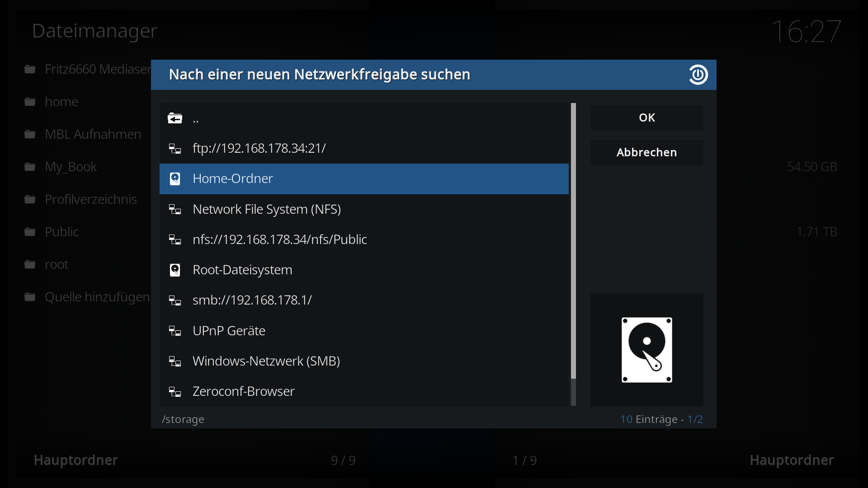The image size is (868, 488).
Task: Click folder icon next to MBL Aufnahmen
Action: pyautogui.click(x=30, y=134)
